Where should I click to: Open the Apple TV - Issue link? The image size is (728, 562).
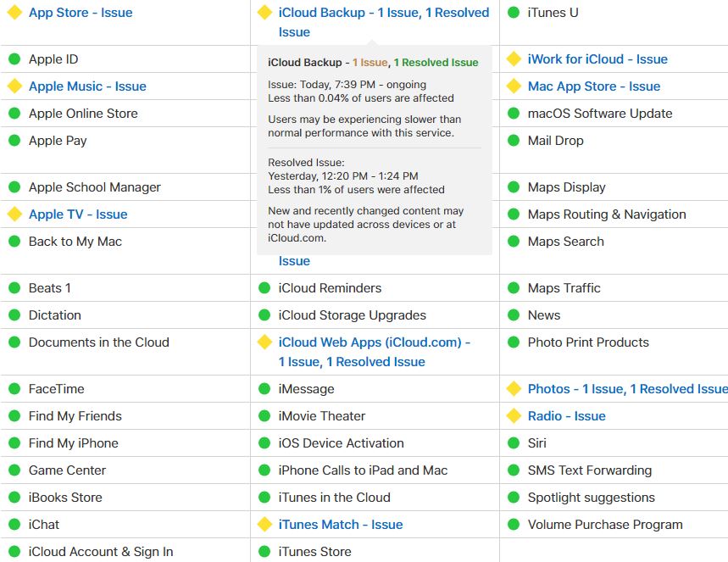point(78,214)
